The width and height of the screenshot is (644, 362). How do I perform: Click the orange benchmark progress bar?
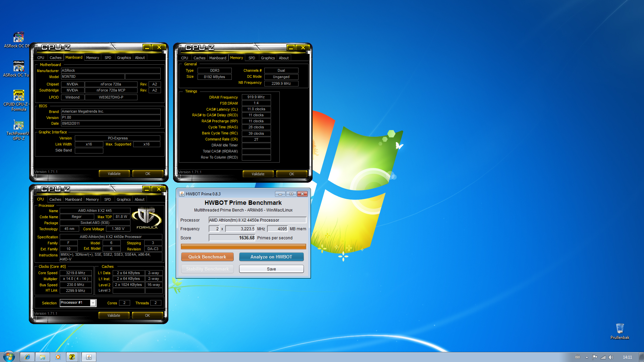coord(243,246)
